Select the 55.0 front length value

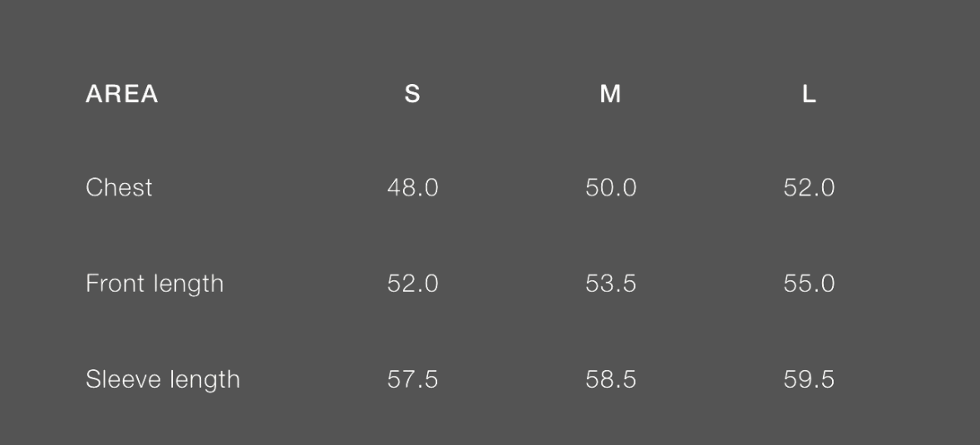(x=809, y=284)
